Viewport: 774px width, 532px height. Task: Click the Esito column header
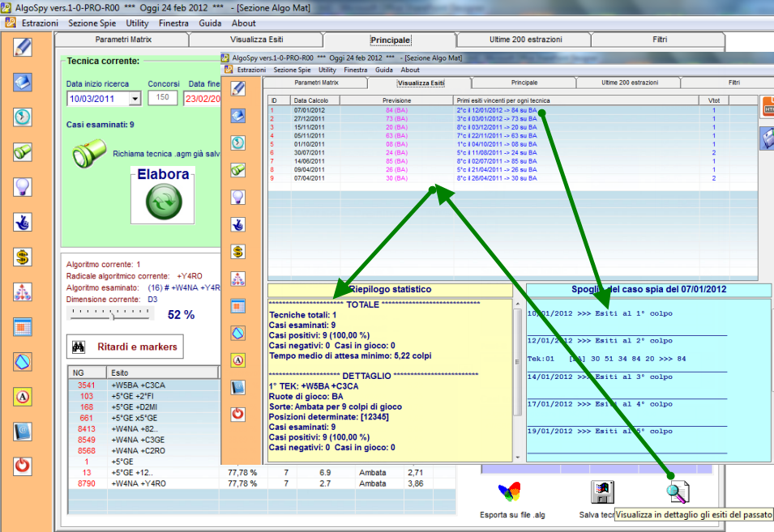pyautogui.click(x=163, y=372)
